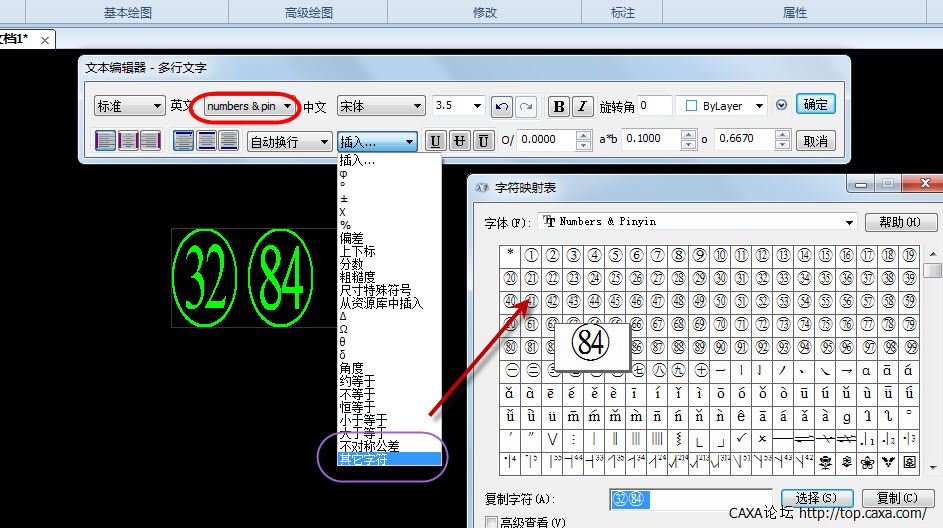Pick the × character cell in map

(x=762, y=440)
